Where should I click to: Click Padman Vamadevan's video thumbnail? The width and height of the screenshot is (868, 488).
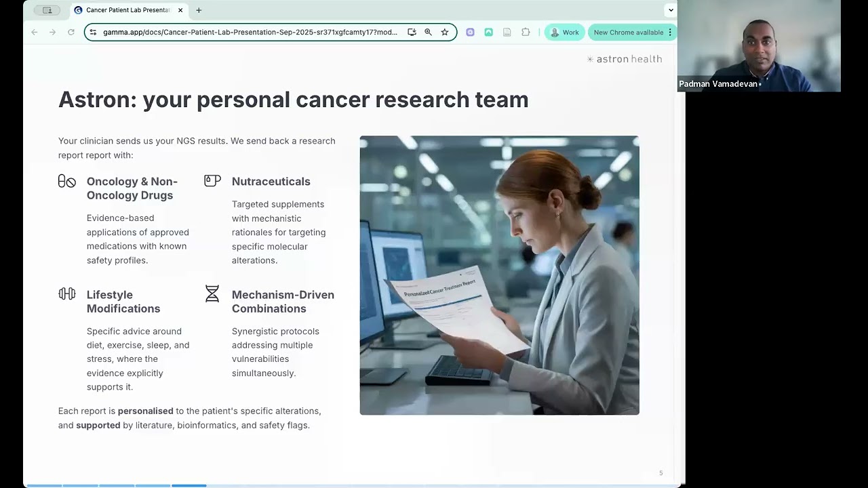coord(759,45)
